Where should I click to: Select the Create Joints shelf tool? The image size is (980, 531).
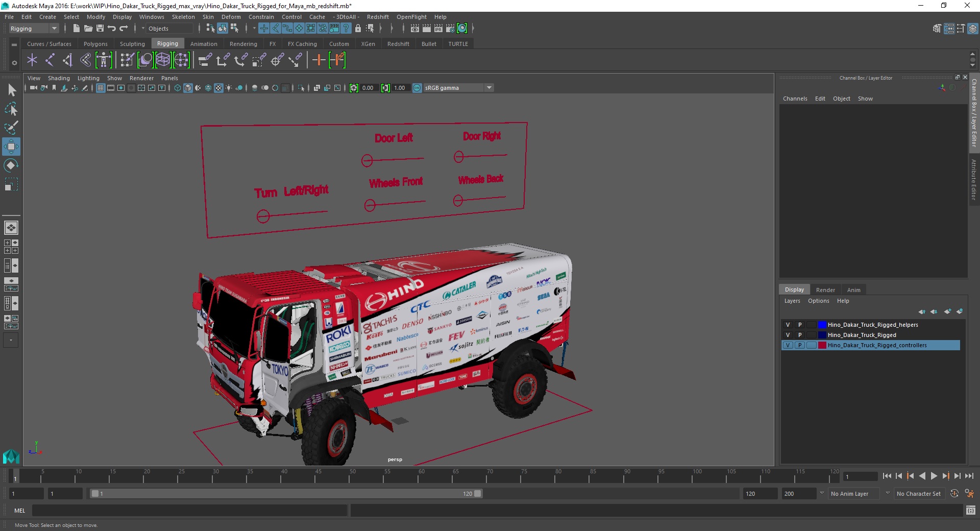(x=50, y=60)
